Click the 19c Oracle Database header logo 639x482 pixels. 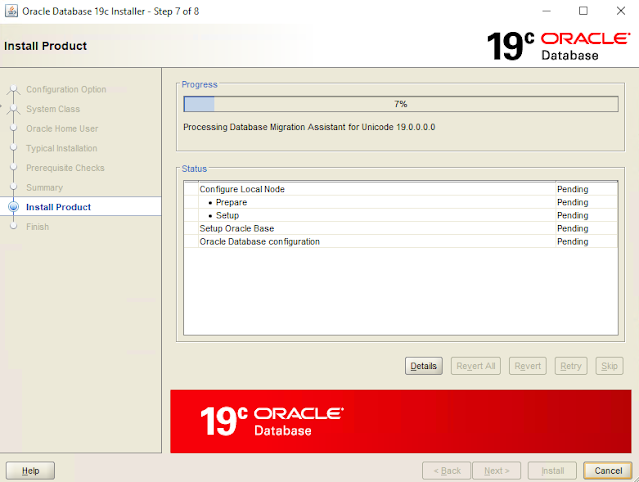(x=558, y=46)
